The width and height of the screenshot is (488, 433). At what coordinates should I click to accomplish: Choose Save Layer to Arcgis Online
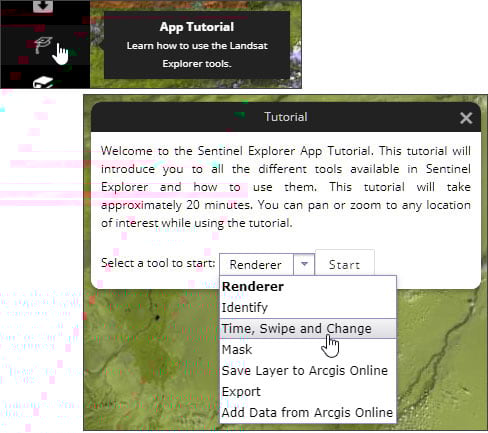pyautogui.click(x=307, y=370)
